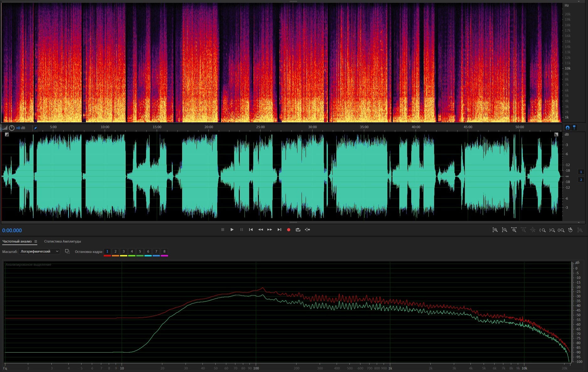Image resolution: width=588 pixels, height=372 pixels.
Task: Click Zoom In Time icon
Action: tap(514, 230)
